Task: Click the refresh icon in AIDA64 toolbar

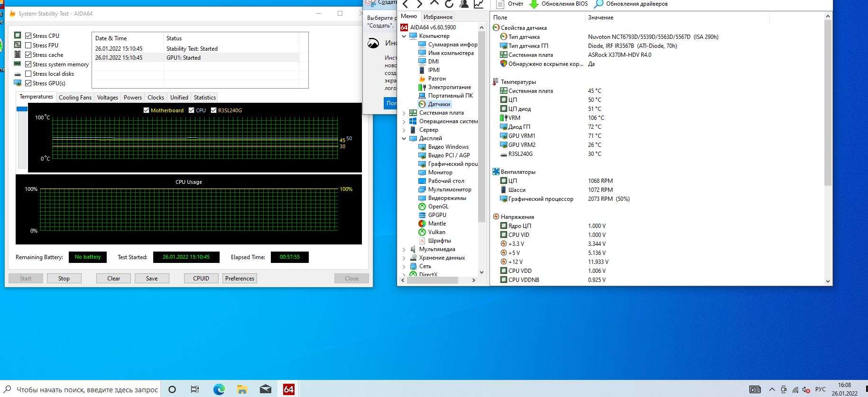Action: pos(449,4)
